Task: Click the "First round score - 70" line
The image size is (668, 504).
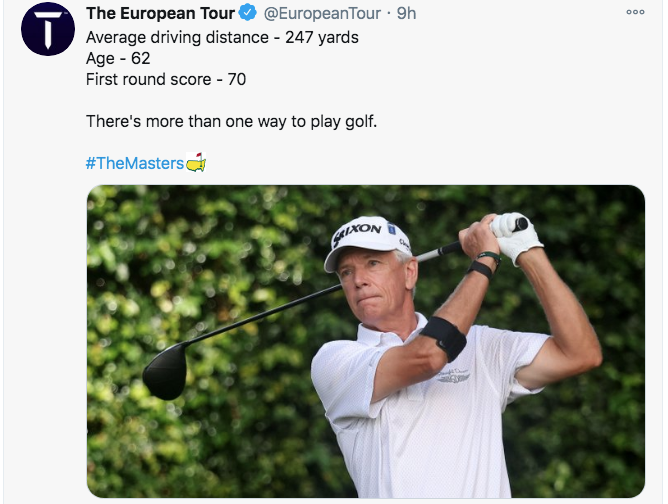Action: click(x=166, y=79)
